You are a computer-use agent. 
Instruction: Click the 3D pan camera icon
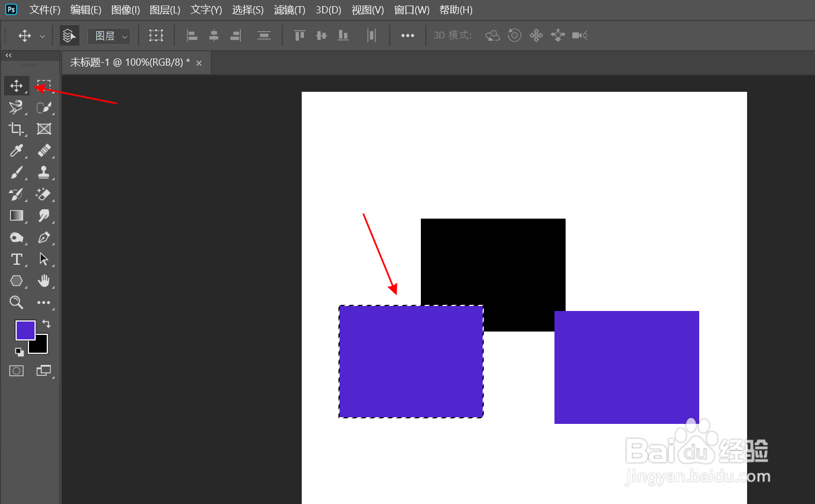[x=536, y=36]
